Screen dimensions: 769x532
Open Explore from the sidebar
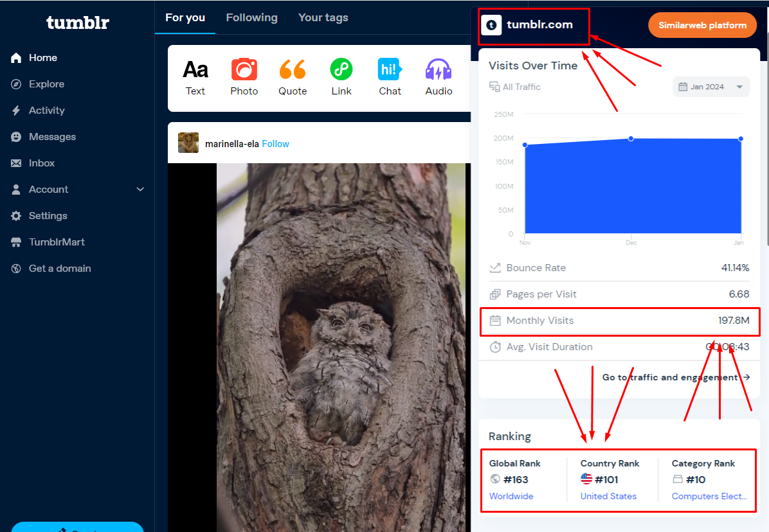tap(46, 84)
